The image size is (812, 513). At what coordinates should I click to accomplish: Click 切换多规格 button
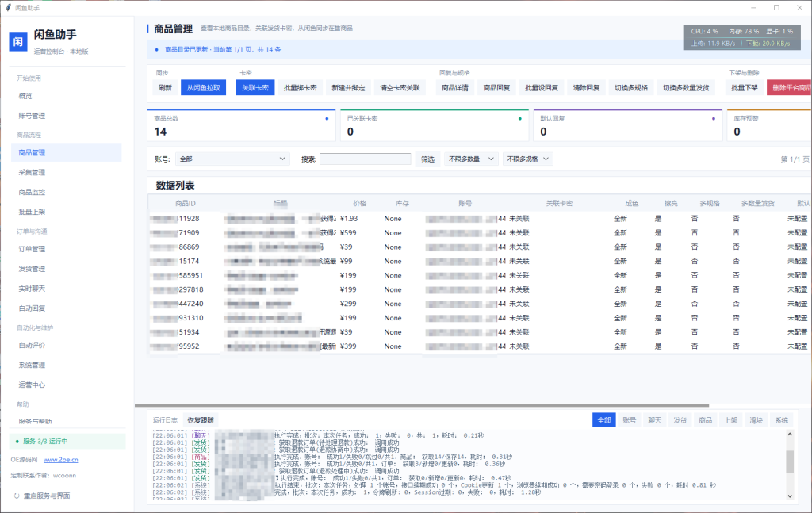tap(630, 87)
